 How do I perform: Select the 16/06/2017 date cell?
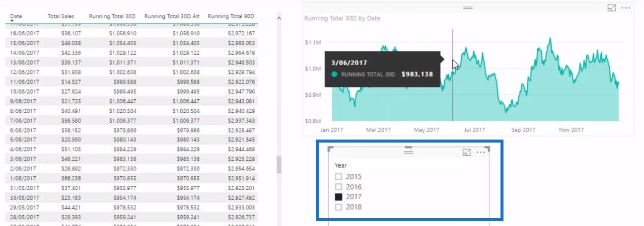pyautogui.click(x=24, y=33)
